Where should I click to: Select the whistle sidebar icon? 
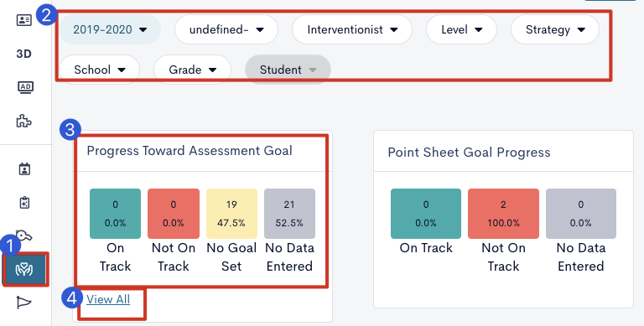pyautogui.click(x=24, y=235)
